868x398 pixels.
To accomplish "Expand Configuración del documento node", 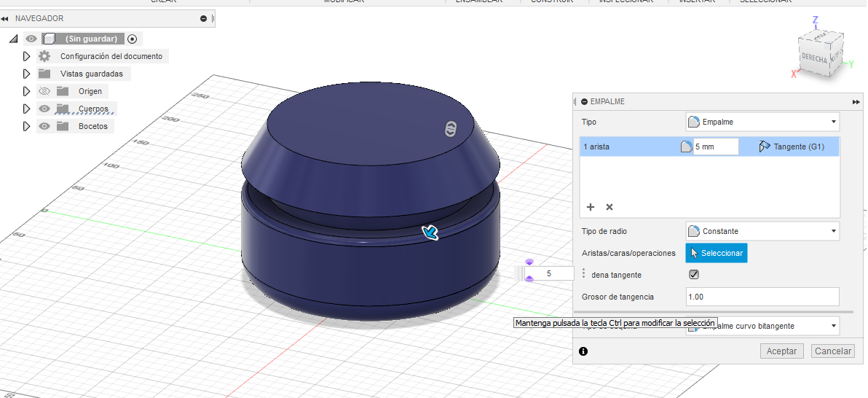I will 26,56.
